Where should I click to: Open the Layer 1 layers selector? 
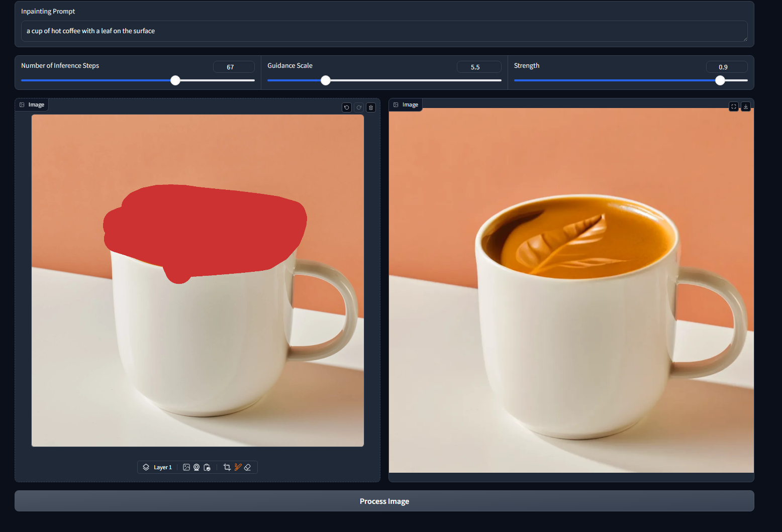point(158,467)
